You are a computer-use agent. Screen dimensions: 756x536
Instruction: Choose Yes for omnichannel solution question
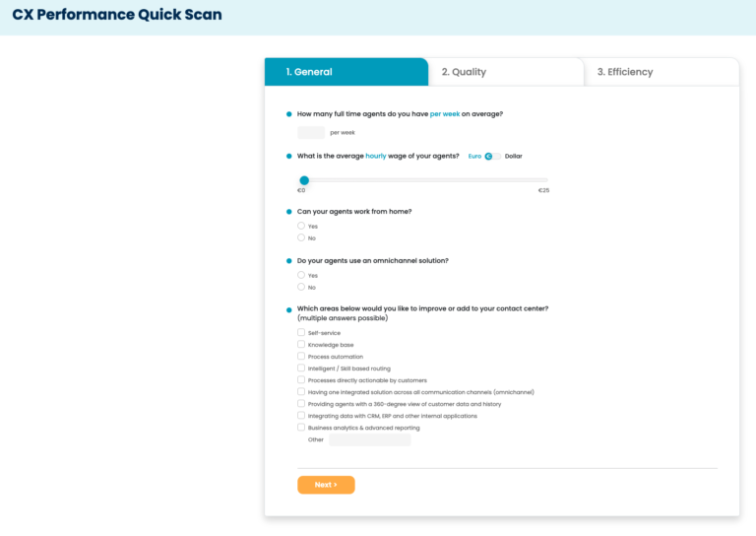[x=301, y=275]
